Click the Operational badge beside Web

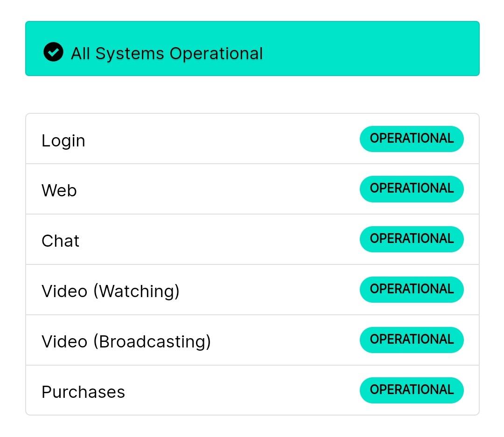(412, 189)
